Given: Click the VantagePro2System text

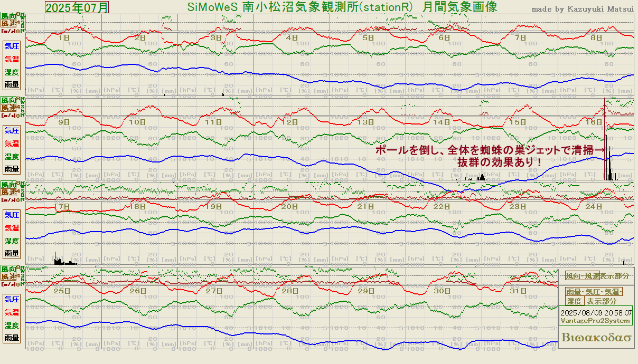Looking at the screenshot, I should 595,321.
